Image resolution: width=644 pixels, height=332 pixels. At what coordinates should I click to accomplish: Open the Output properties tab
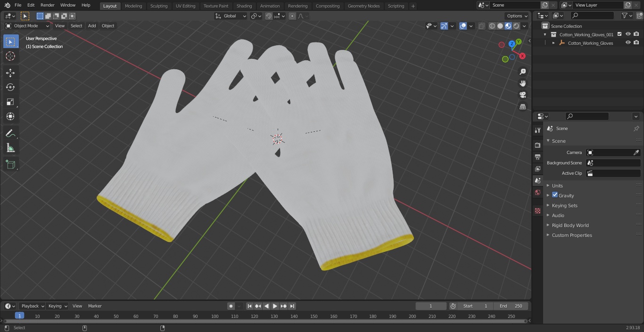click(x=537, y=157)
